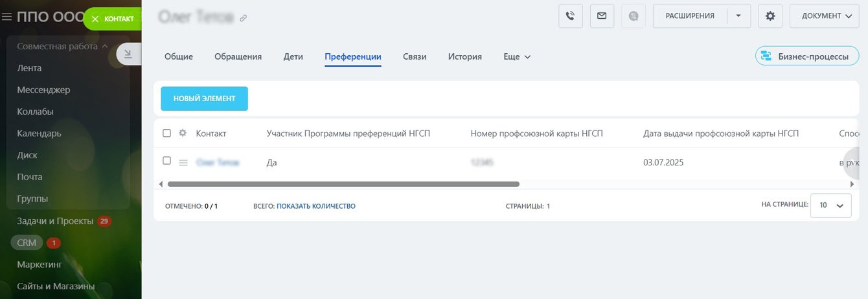The width and height of the screenshot is (868, 299).
Task: Open grid settings gear in table header
Action: tap(183, 133)
